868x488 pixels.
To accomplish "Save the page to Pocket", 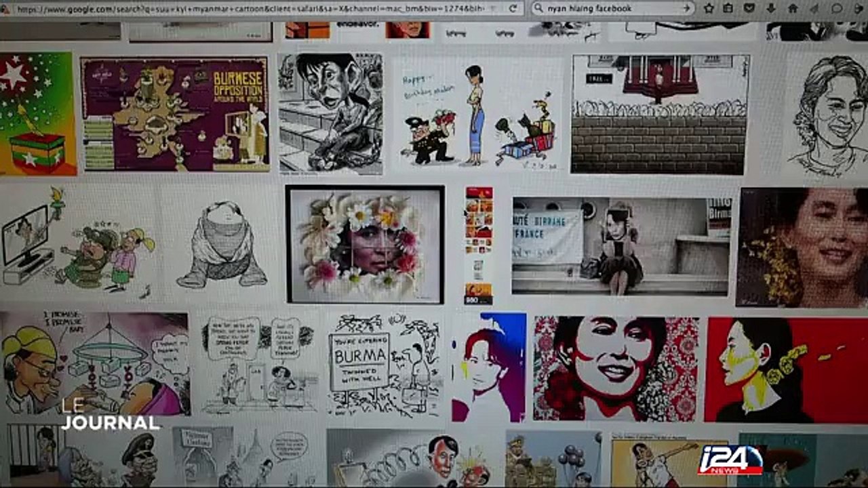I will tap(749, 8).
